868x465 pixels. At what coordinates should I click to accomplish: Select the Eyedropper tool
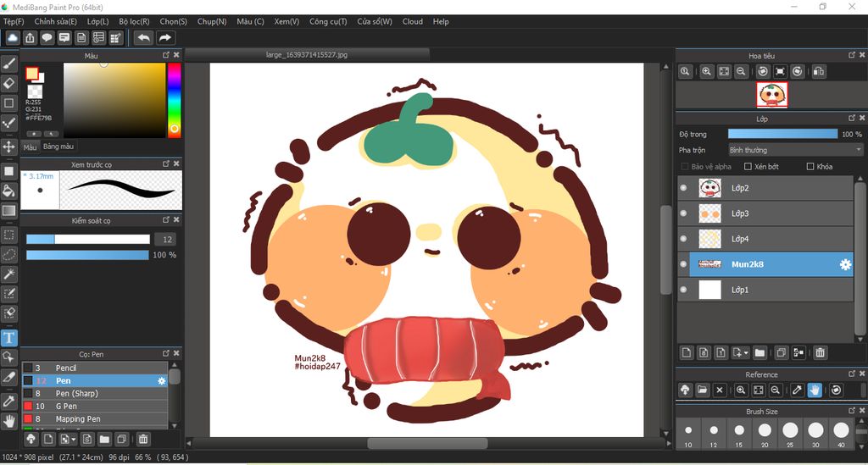pos(8,401)
